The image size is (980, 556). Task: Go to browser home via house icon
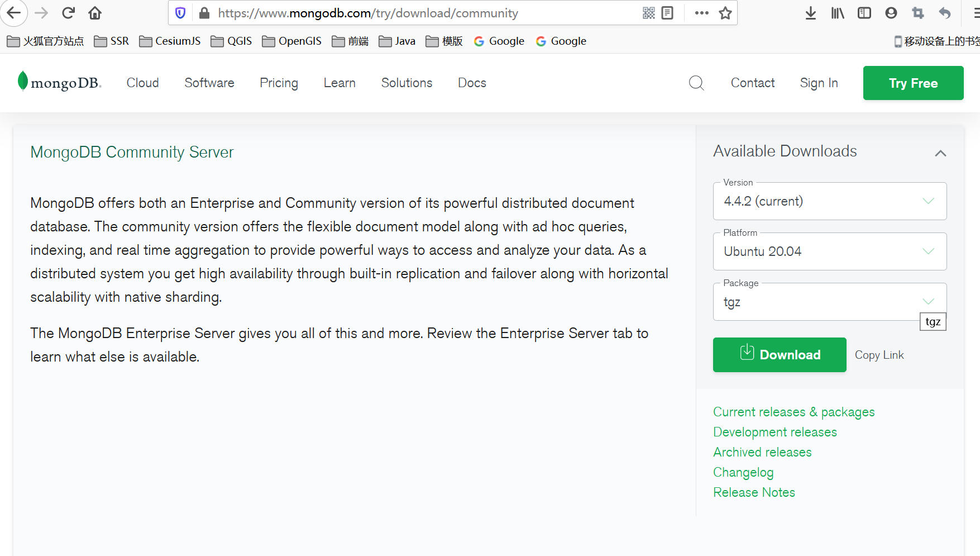[x=95, y=13]
